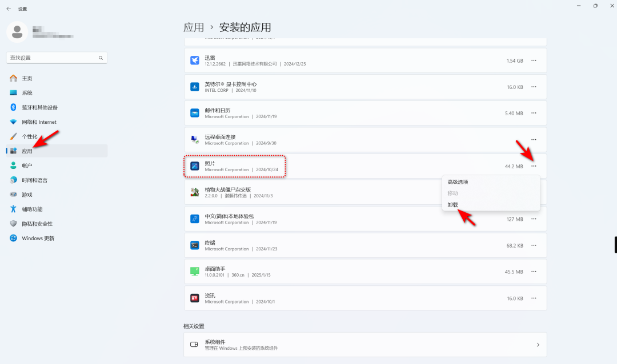This screenshot has height=364, width=617.
Task: Click the 照片 app icon
Action: click(x=194, y=165)
